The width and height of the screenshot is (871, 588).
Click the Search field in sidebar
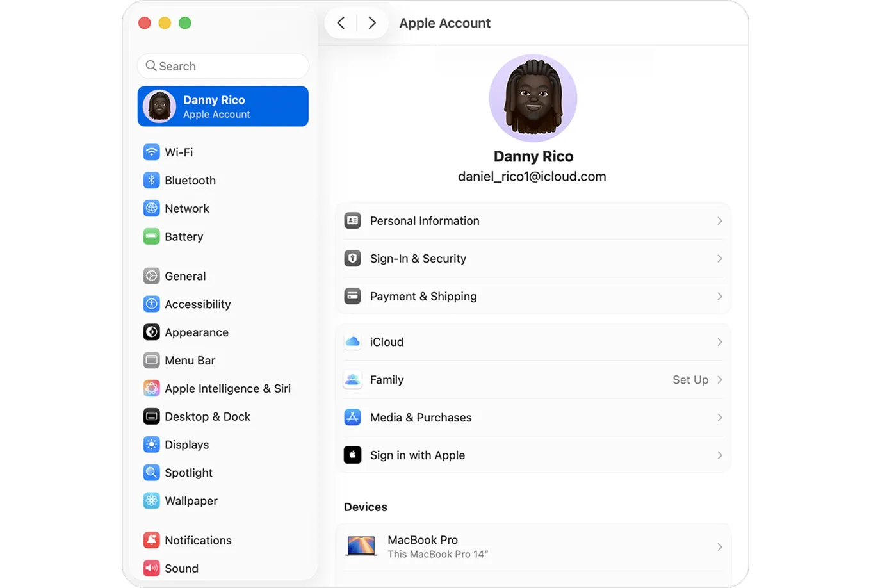click(223, 66)
